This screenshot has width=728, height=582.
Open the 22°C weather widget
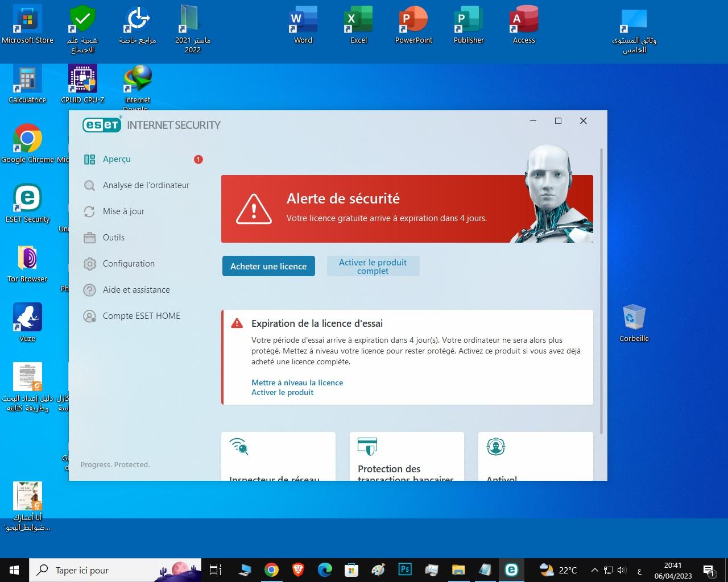[559, 570]
